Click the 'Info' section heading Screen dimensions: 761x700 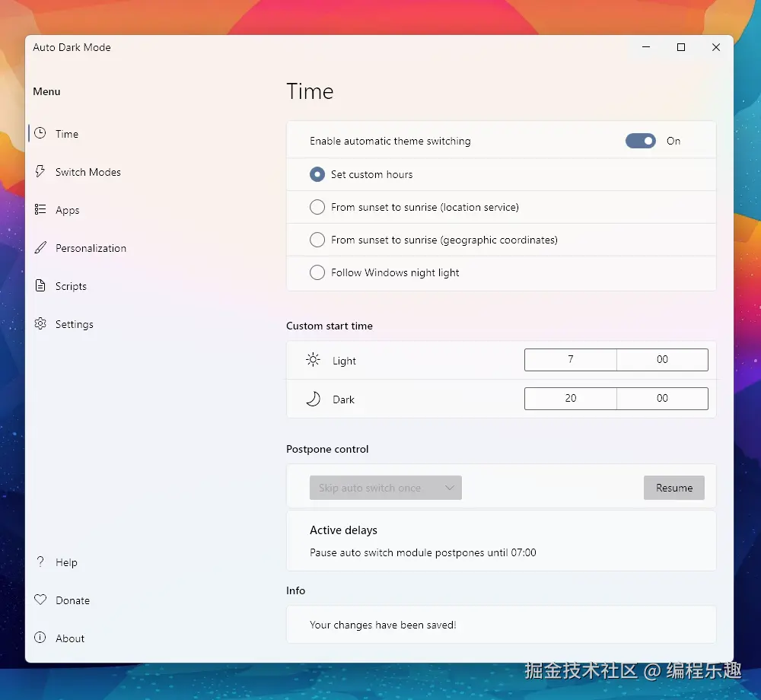tap(295, 590)
